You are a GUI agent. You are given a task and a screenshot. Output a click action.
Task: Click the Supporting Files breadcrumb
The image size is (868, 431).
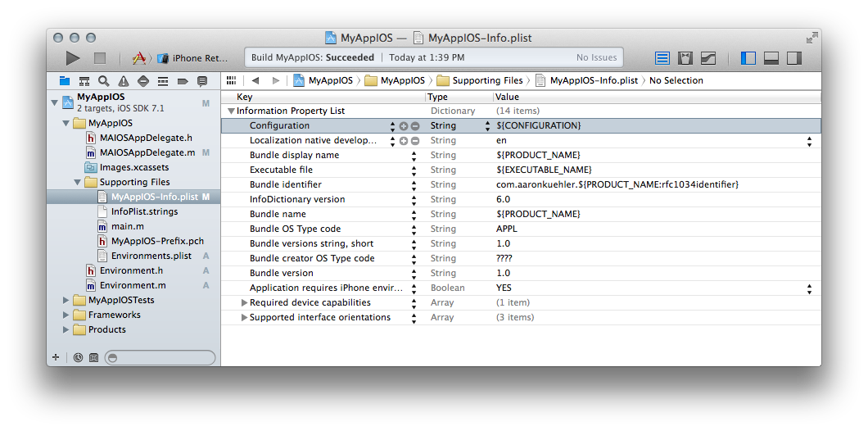(x=479, y=80)
